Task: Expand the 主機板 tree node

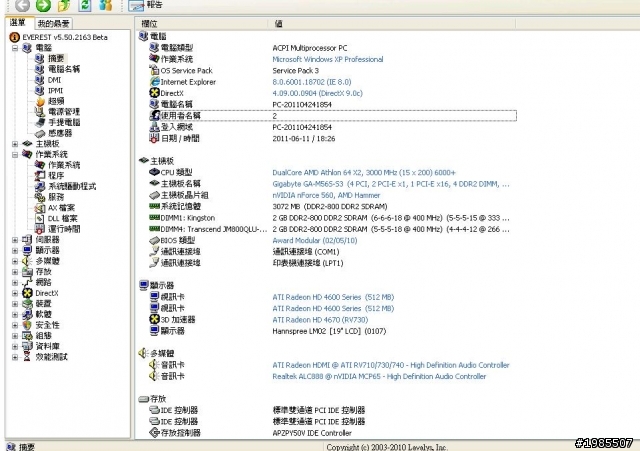Action: pyautogui.click(x=15, y=144)
